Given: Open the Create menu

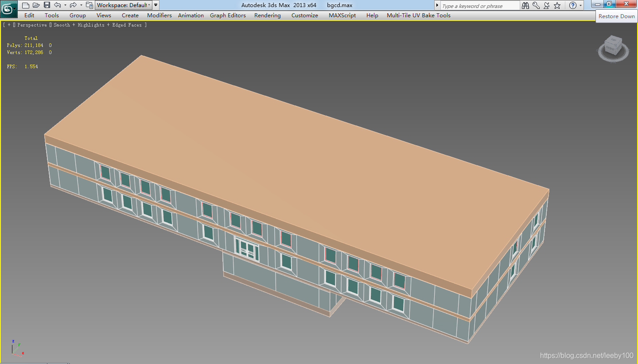Looking at the screenshot, I should pos(130,15).
